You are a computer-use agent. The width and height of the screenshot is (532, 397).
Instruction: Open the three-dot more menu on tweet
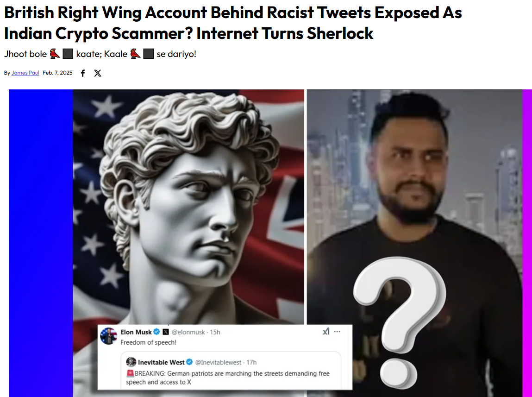(x=337, y=332)
